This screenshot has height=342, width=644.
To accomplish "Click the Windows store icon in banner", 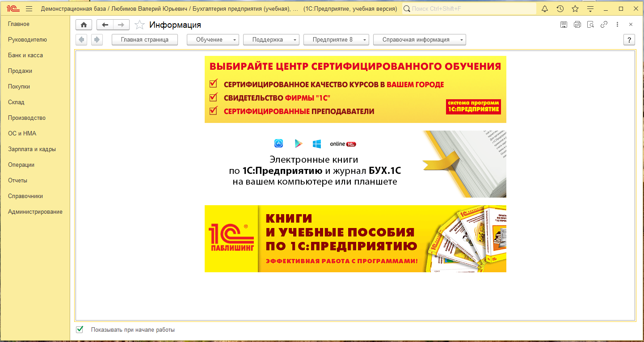I will (317, 144).
